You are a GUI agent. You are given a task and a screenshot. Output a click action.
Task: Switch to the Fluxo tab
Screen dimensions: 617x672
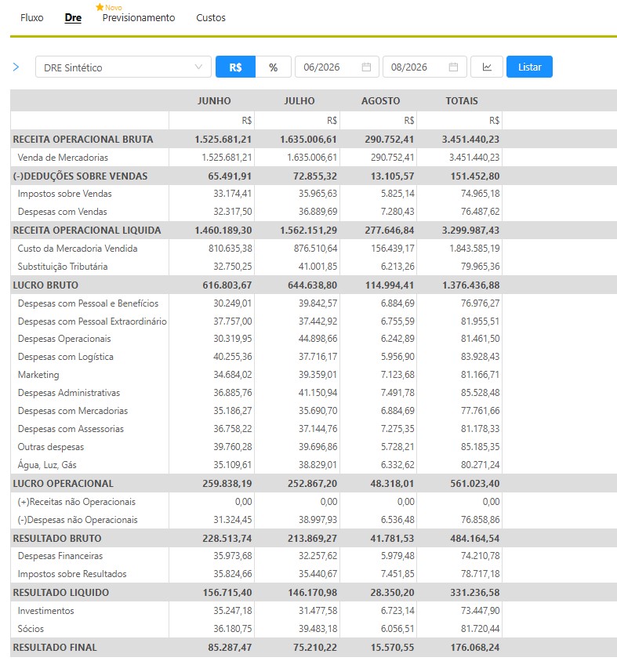[x=32, y=17]
